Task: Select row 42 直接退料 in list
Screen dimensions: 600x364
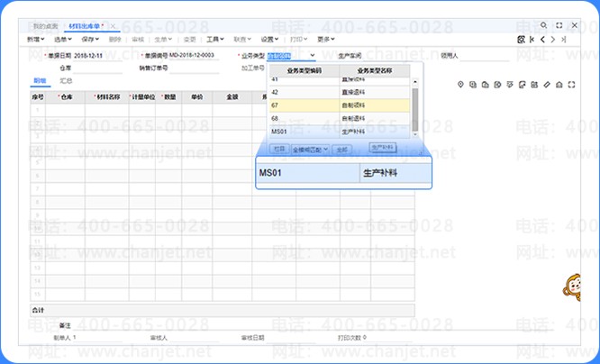Action: point(340,92)
